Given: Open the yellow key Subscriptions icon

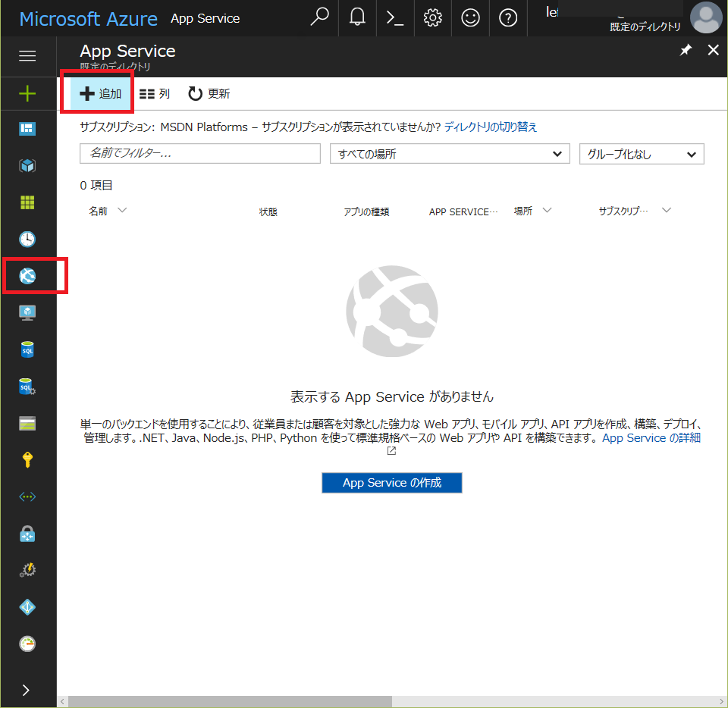Looking at the screenshot, I should click(x=27, y=460).
